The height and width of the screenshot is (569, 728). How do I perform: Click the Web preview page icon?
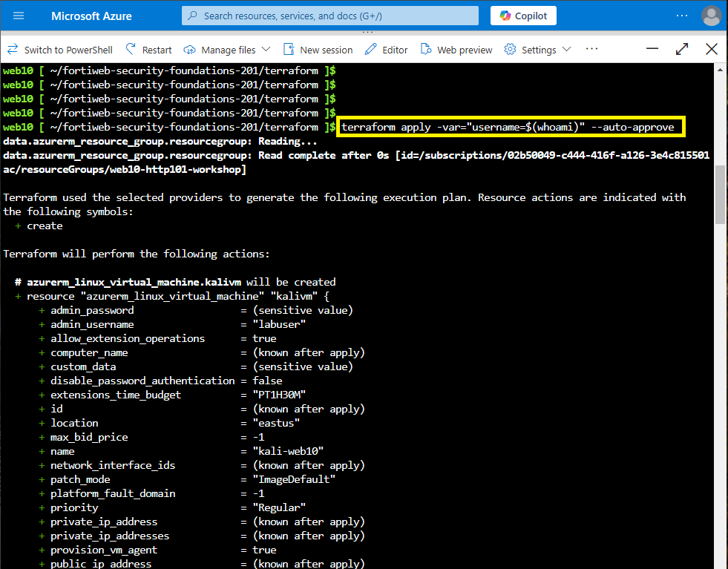click(x=426, y=49)
